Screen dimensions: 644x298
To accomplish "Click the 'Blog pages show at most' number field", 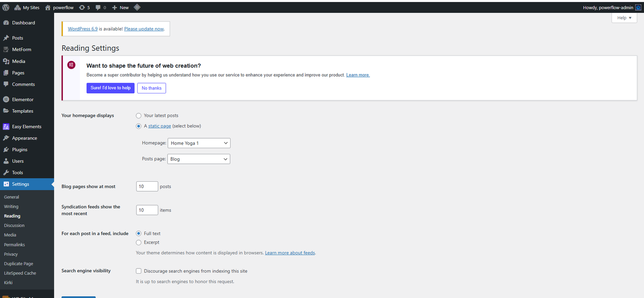I will coord(147,186).
